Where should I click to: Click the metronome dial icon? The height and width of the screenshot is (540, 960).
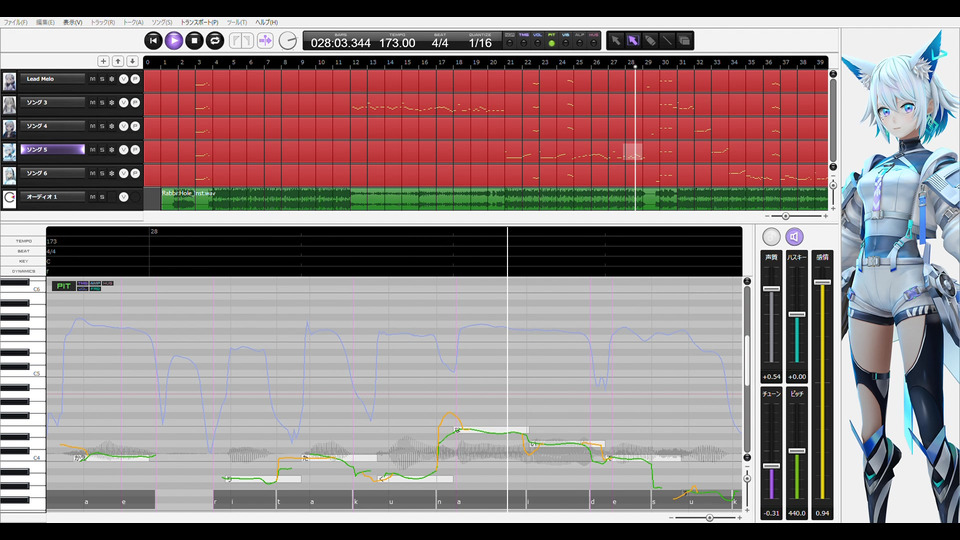coord(287,41)
